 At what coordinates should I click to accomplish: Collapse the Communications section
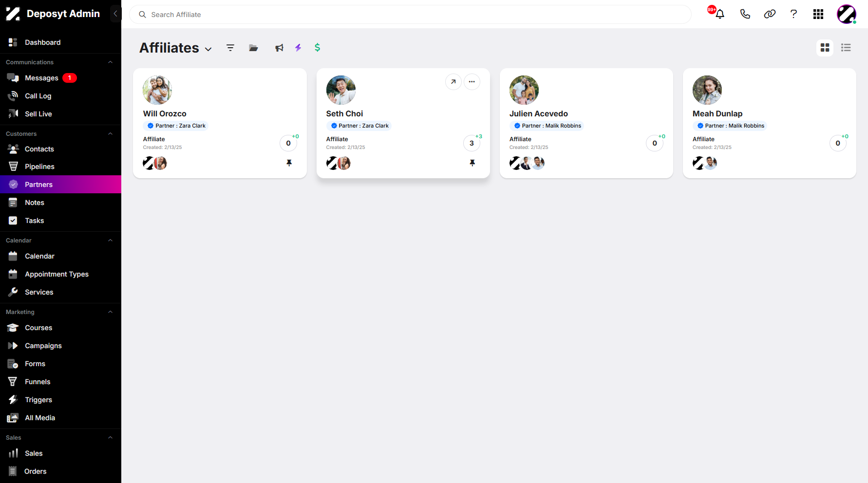[x=111, y=62]
